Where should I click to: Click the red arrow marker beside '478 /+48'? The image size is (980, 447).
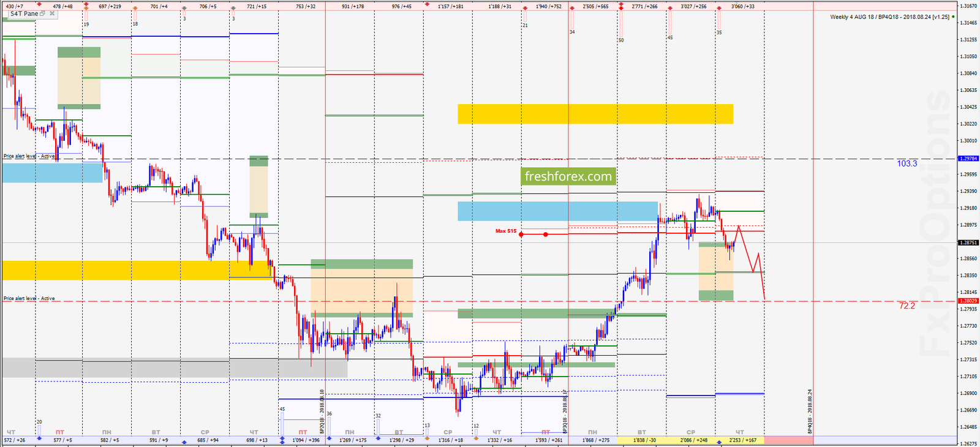point(39,5)
